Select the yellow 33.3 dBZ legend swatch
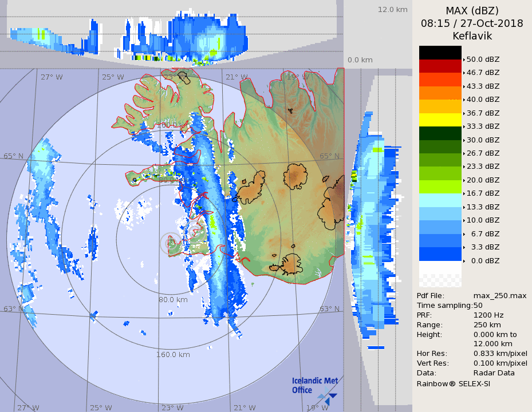The image size is (532, 412). [x=440, y=120]
